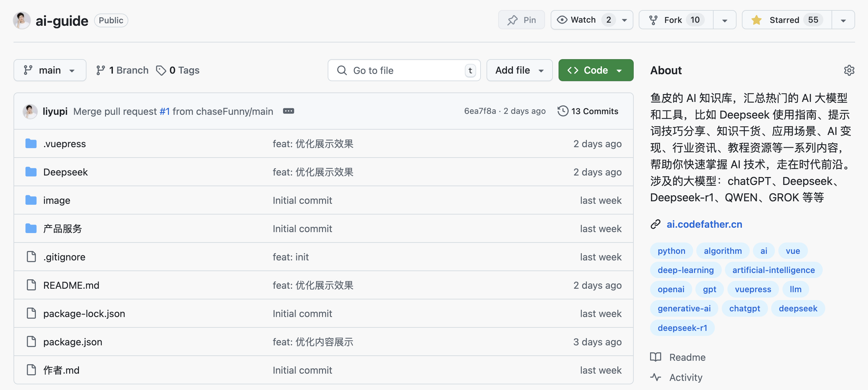
Task: Expand the Code dropdown button
Action: pyautogui.click(x=620, y=70)
